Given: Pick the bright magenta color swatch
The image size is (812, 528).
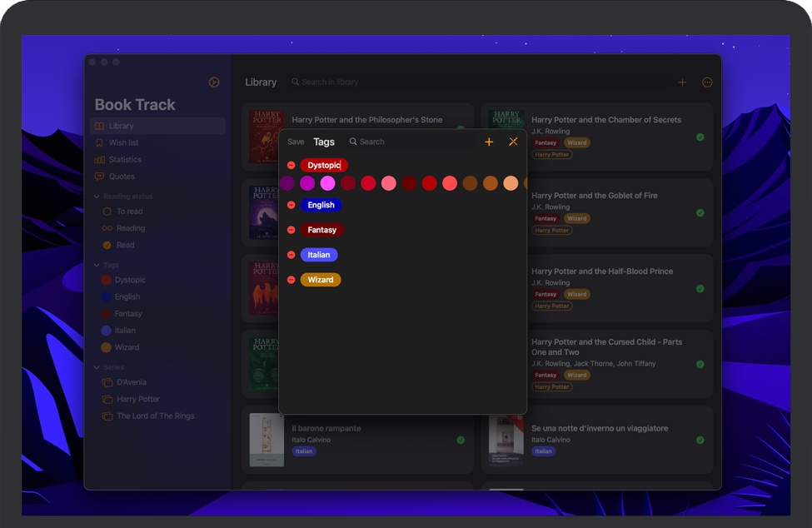Looking at the screenshot, I should click(327, 183).
